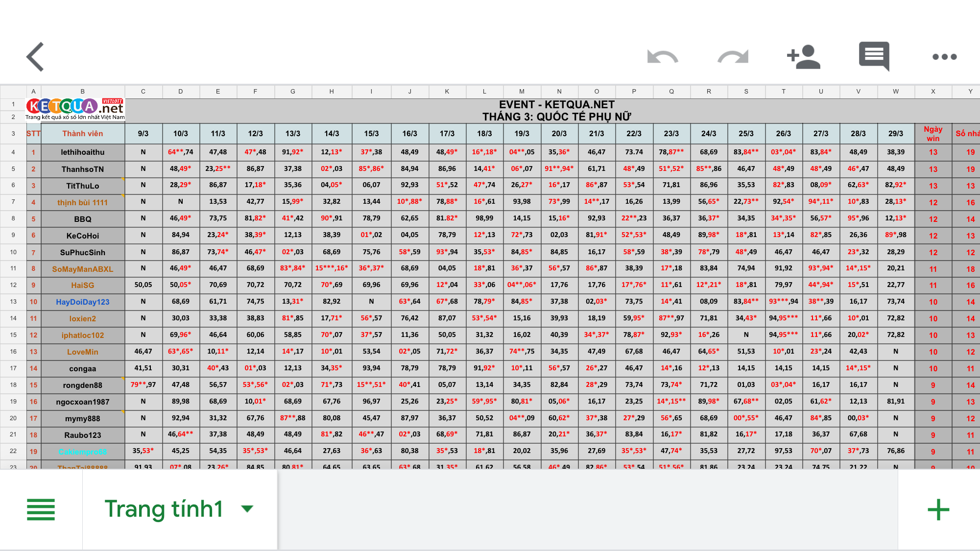This screenshot has height=551, width=980.
Task: Select the lethihoaithu name cell
Action: tap(82, 152)
